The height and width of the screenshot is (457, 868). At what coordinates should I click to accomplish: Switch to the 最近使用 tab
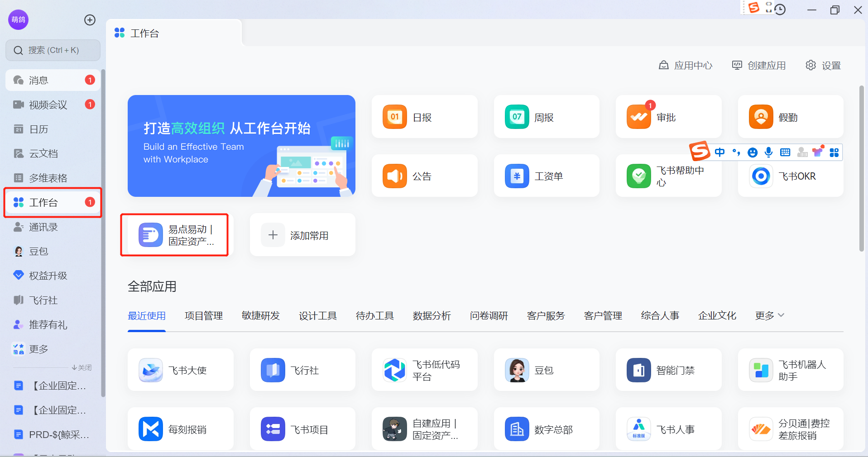[147, 315]
